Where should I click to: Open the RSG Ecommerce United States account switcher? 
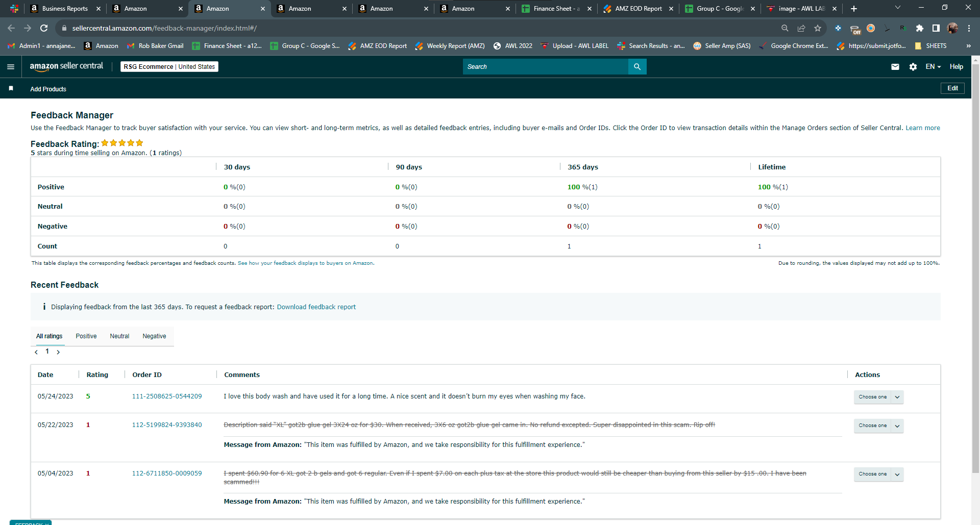[169, 67]
